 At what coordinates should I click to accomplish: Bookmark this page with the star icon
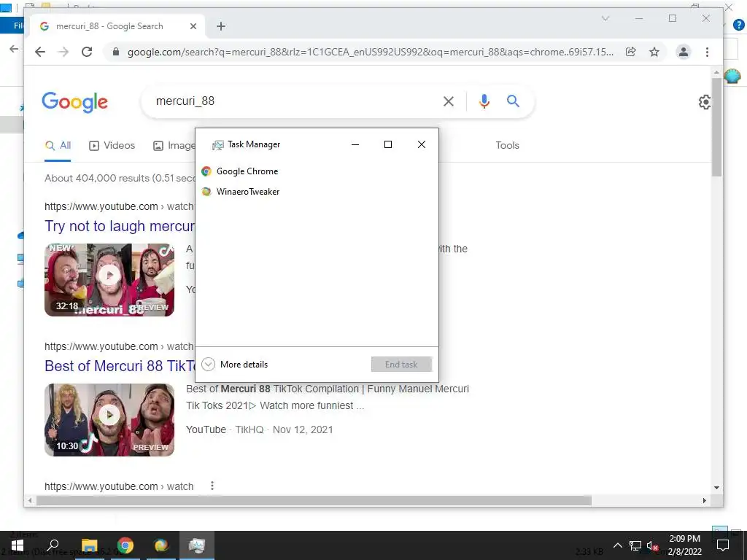click(x=654, y=52)
